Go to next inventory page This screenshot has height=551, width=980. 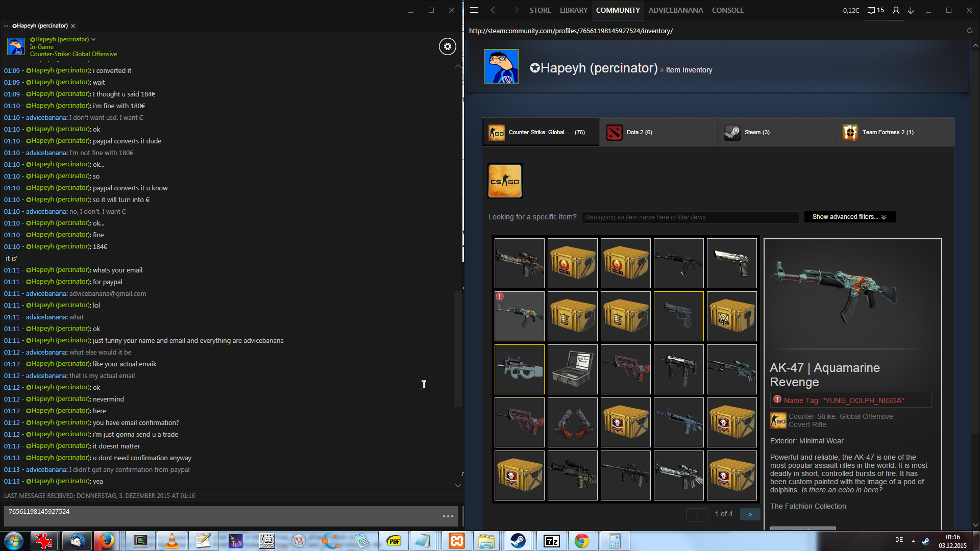point(750,514)
